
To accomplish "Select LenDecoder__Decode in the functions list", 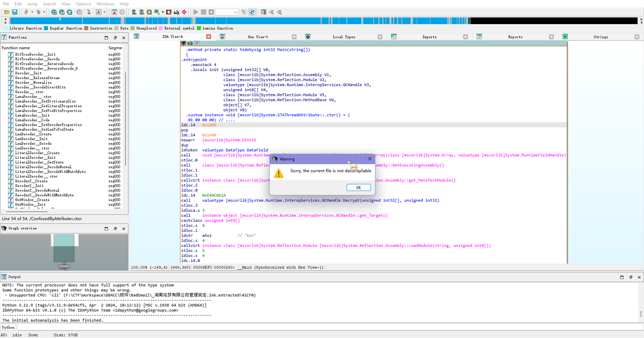I will coord(33,143).
